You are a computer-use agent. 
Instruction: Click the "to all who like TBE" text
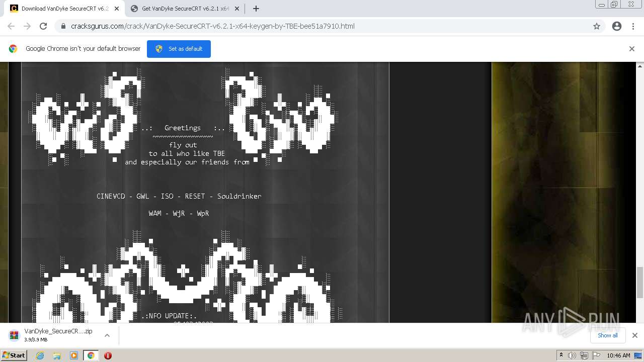[187, 153]
